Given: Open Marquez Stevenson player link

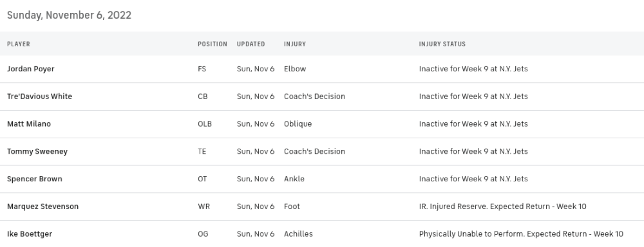Looking at the screenshot, I should (43, 206).
